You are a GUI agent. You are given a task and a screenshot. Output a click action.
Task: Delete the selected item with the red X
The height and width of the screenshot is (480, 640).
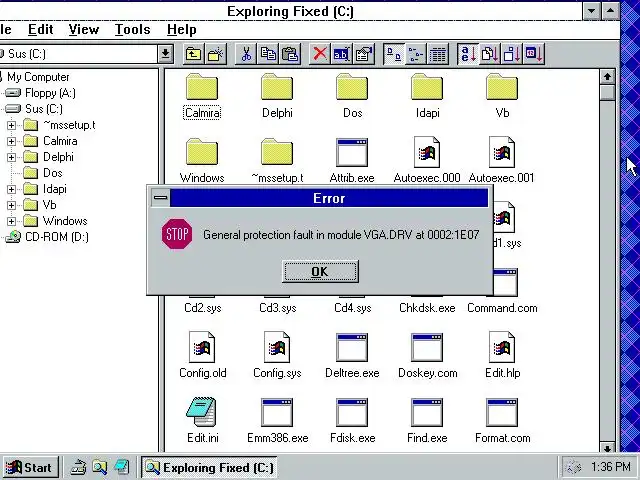coord(320,54)
